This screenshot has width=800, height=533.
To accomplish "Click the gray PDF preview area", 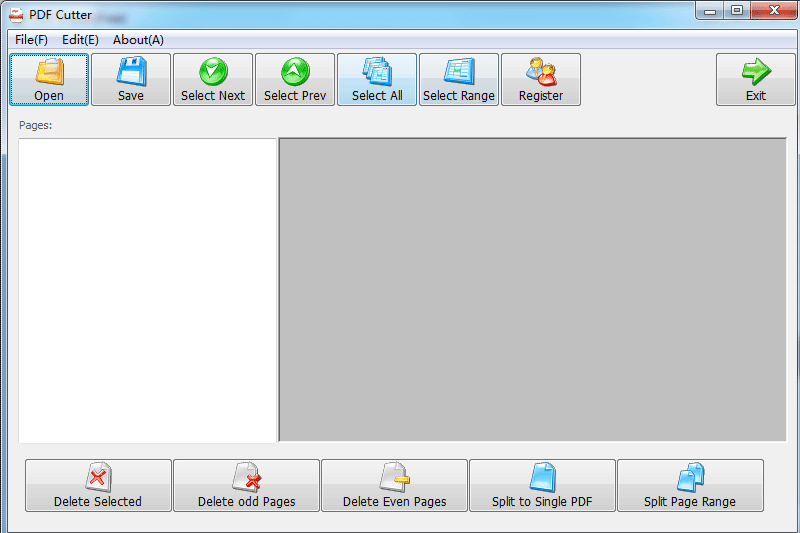I will tap(533, 289).
